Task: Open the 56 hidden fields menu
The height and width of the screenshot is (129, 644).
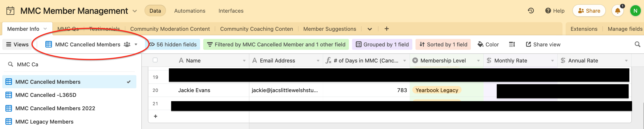Action: pos(173,44)
